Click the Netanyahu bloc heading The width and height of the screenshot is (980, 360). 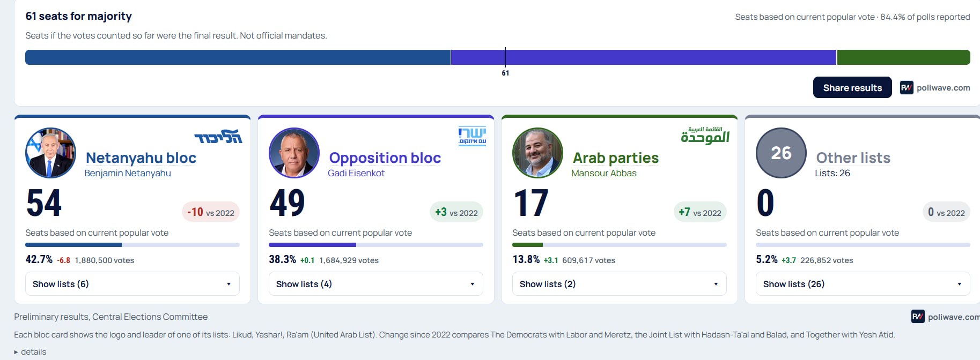(141, 158)
